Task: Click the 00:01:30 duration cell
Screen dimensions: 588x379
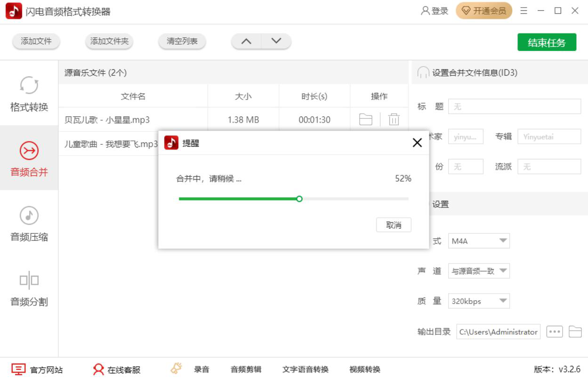Action: tap(314, 120)
